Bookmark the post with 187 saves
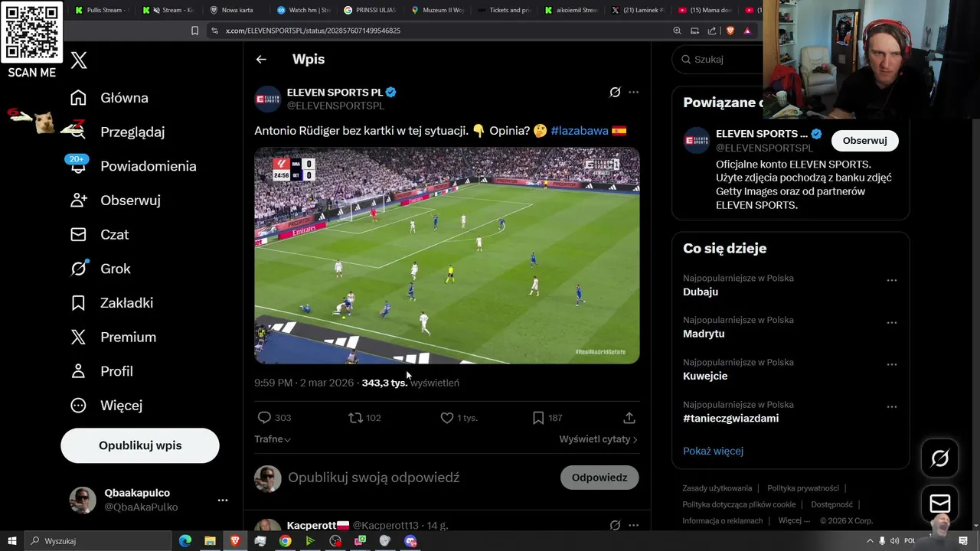 coord(538,418)
